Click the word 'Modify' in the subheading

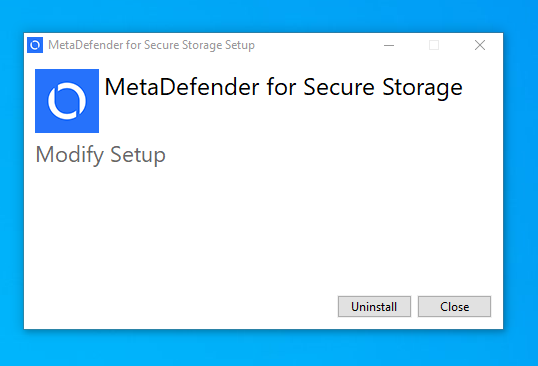pyautogui.click(x=70, y=155)
